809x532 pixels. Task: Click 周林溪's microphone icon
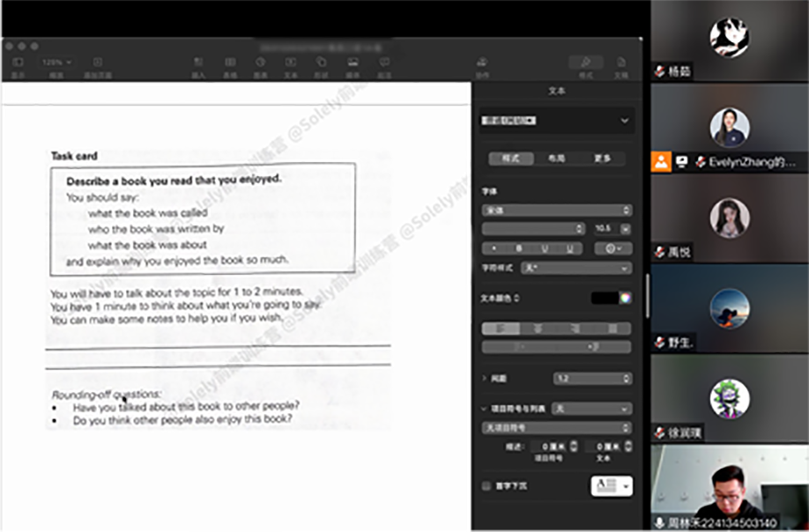(x=660, y=522)
